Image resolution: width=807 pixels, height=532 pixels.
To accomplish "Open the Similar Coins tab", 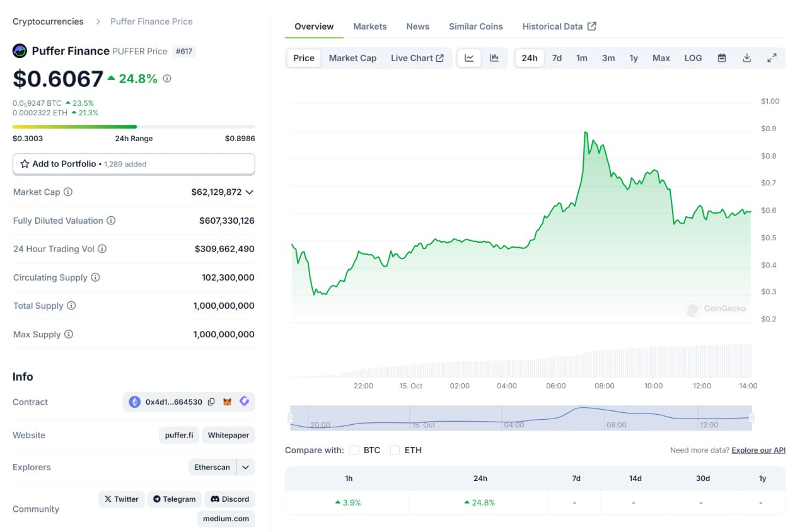I will point(475,26).
